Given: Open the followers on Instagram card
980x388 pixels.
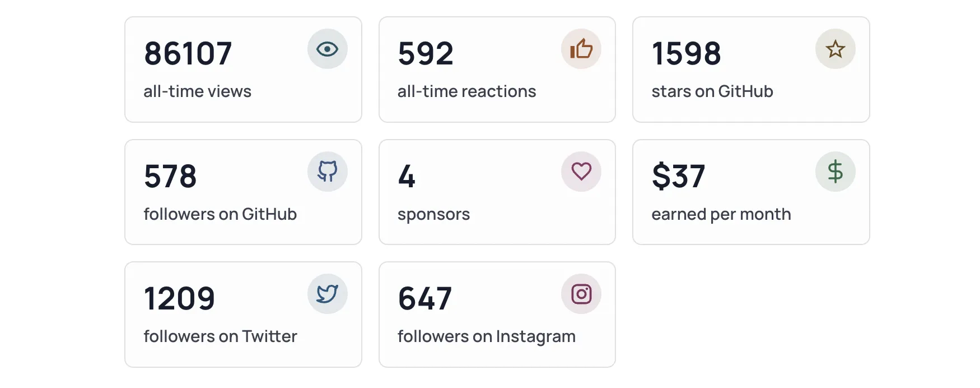Looking at the screenshot, I should [497, 314].
